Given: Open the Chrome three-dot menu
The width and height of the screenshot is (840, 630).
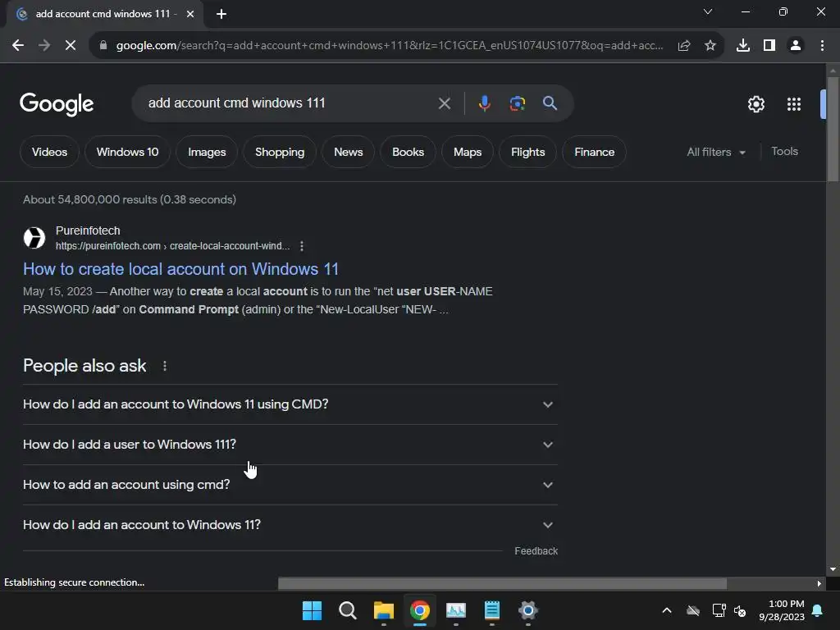Looking at the screenshot, I should (x=822, y=46).
